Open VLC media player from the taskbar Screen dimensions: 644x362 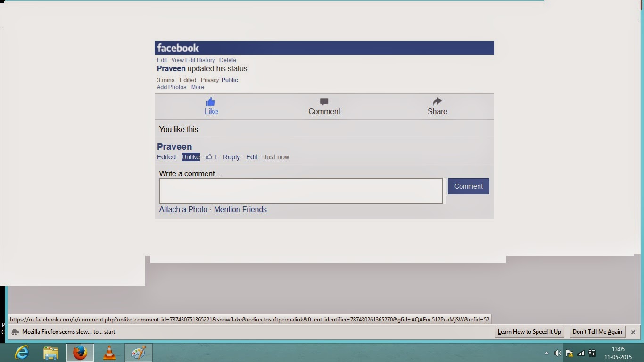[x=109, y=353]
